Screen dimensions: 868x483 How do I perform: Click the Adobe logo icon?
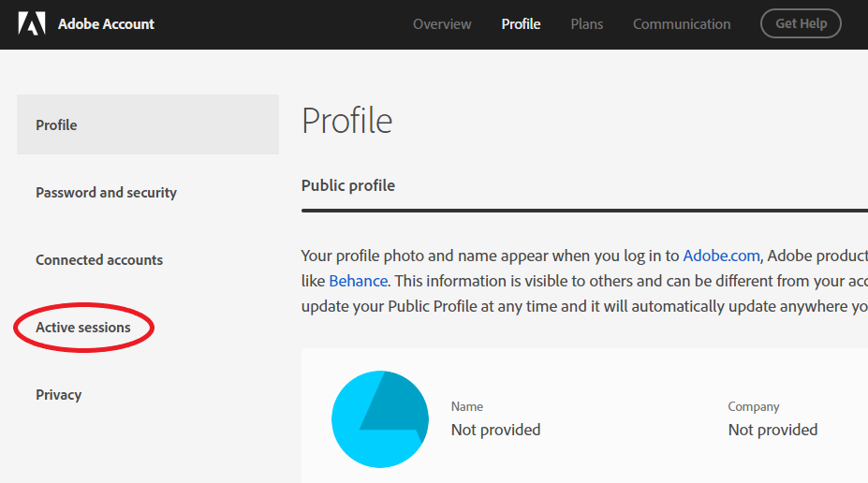[x=32, y=23]
